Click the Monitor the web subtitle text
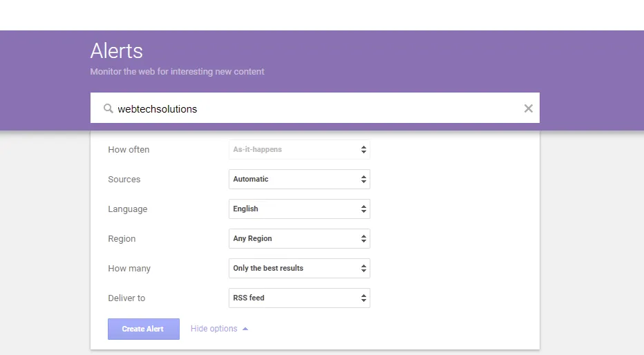 (x=177, y=71)
